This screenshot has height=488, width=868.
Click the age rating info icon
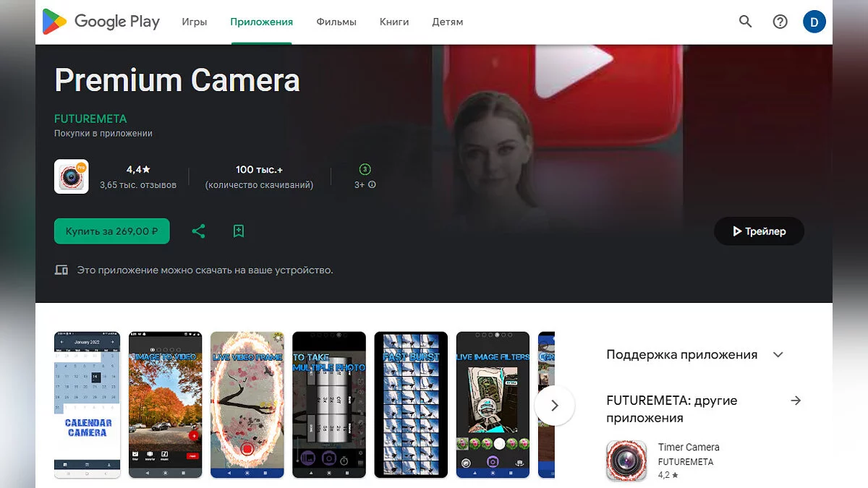coord(372,185)
